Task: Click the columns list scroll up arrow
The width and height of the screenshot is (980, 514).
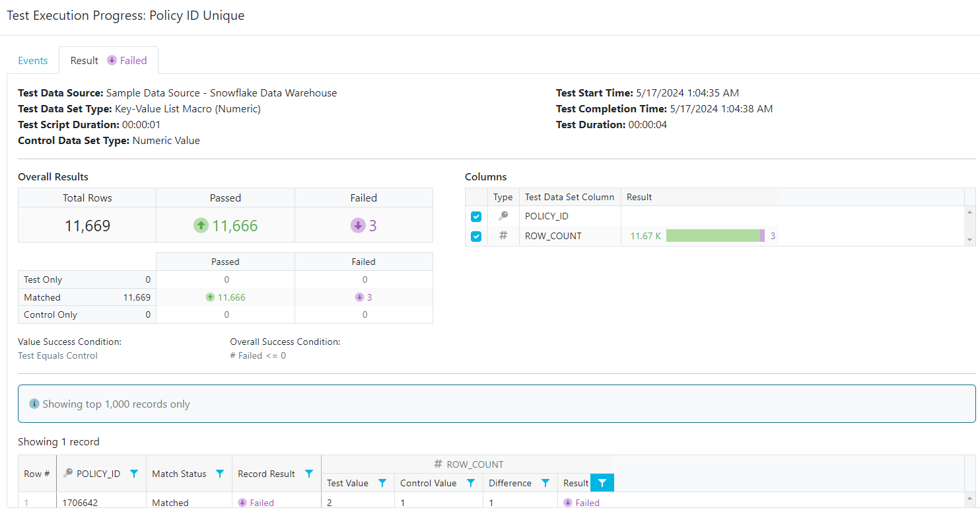Action: click(970, 212)
